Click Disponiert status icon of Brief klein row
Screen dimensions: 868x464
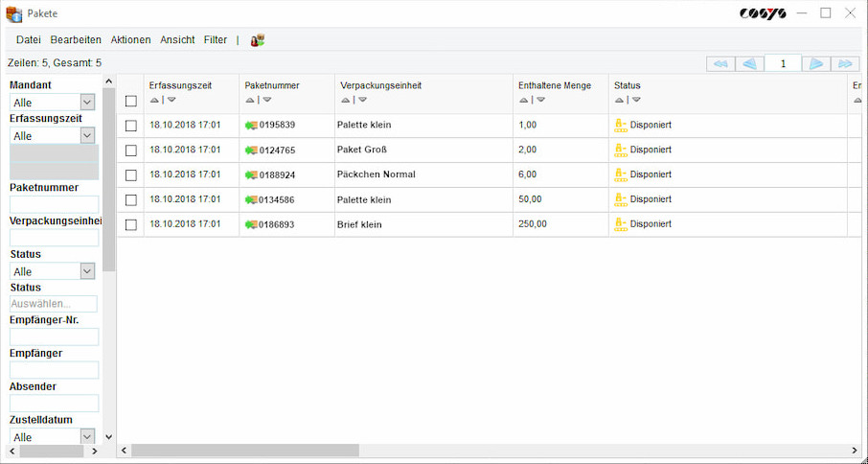pos(620,224)
